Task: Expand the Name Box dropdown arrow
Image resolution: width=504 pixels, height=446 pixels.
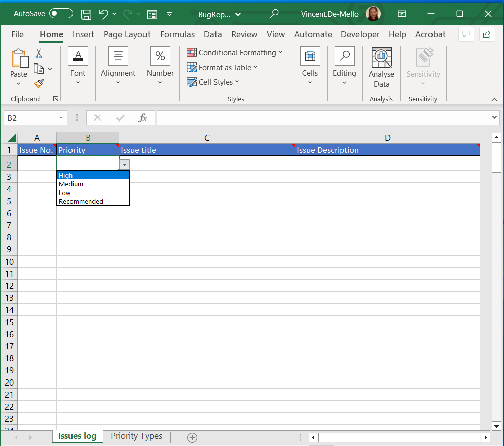Action: click(x=61, y=118)
